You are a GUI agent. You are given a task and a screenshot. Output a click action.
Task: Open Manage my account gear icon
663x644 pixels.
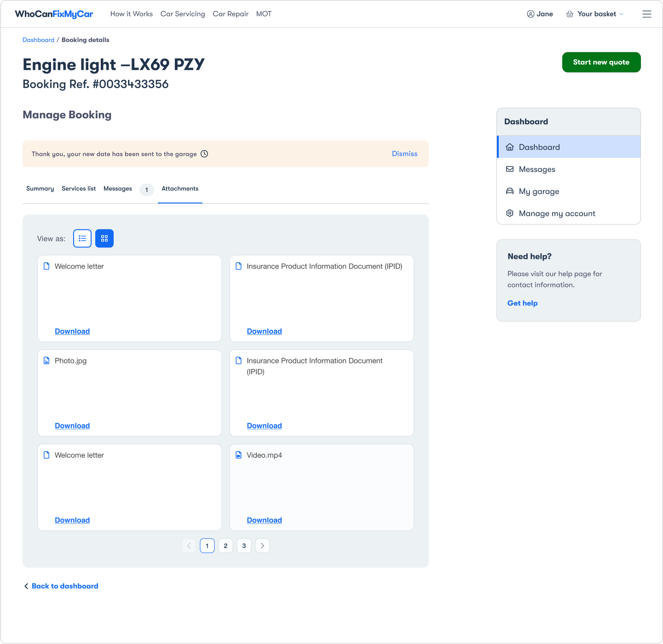[510, 213]
